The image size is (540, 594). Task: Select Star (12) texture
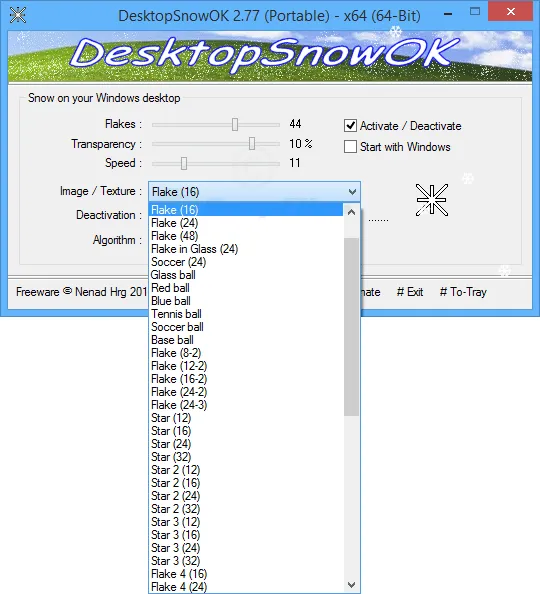pos(246,418)
